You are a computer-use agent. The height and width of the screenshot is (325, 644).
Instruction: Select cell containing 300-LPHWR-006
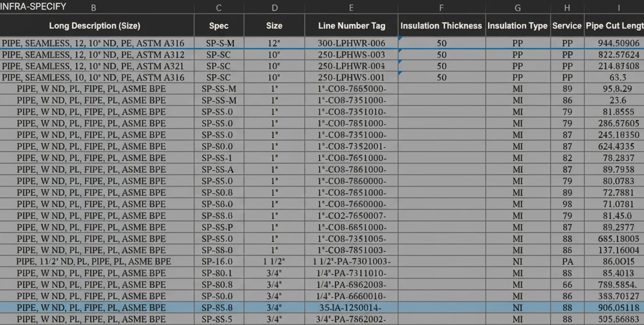(351, 43)
